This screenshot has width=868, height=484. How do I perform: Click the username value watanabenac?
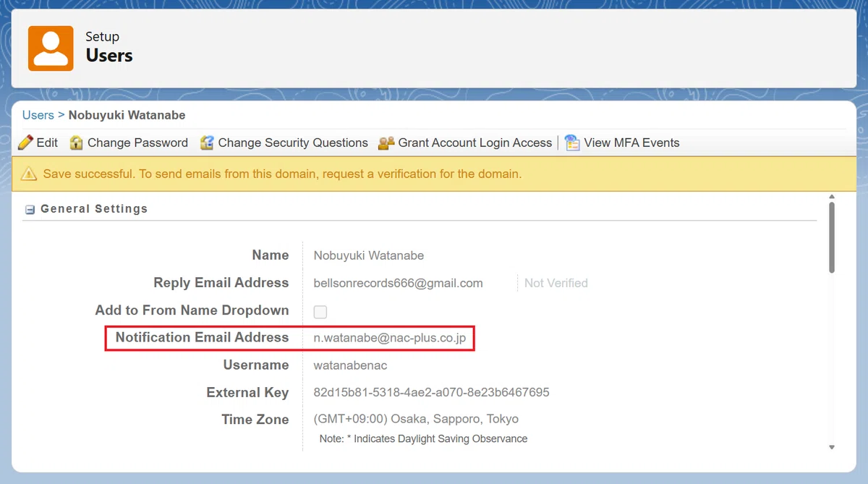point(350,365)
